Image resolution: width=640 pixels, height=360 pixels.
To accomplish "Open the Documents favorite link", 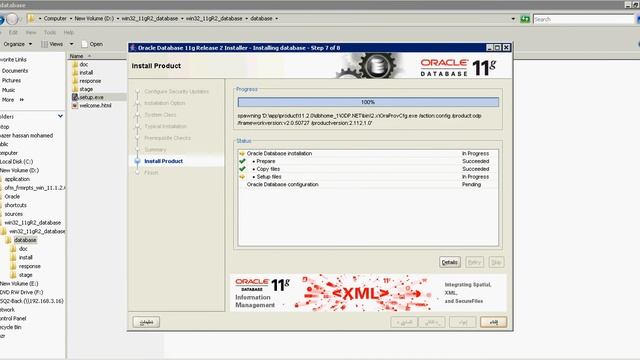I will pos(15,71).
